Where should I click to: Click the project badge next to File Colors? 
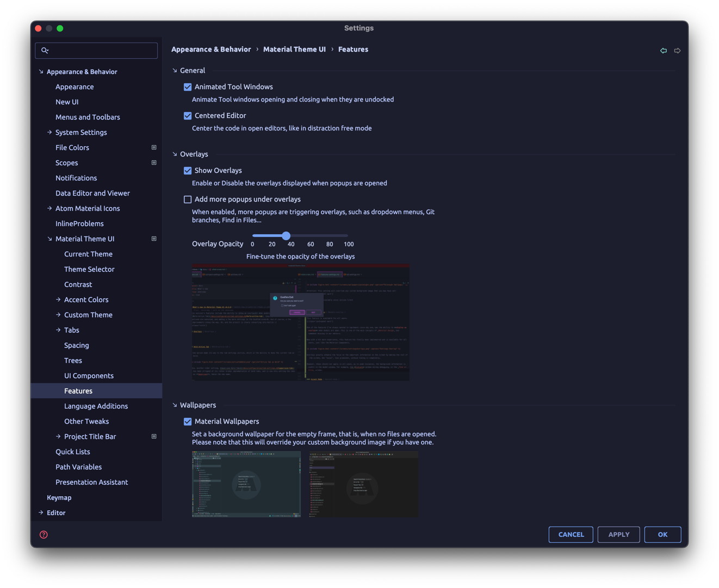153,147
